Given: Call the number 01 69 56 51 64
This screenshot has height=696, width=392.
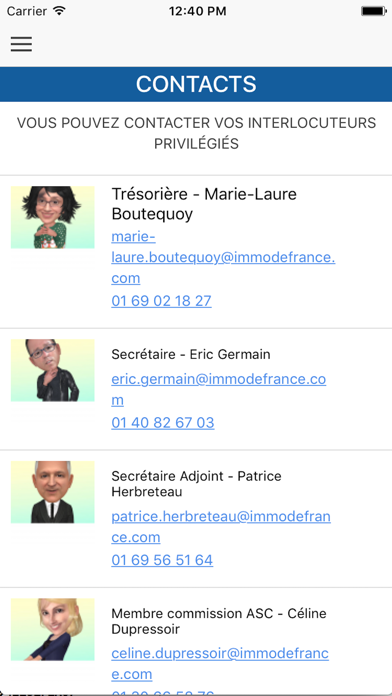Looking at the screenshot, I should [162, 560].
